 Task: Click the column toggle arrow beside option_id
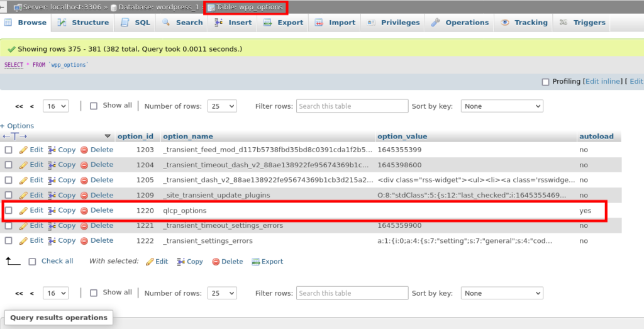tap(108, 137)
